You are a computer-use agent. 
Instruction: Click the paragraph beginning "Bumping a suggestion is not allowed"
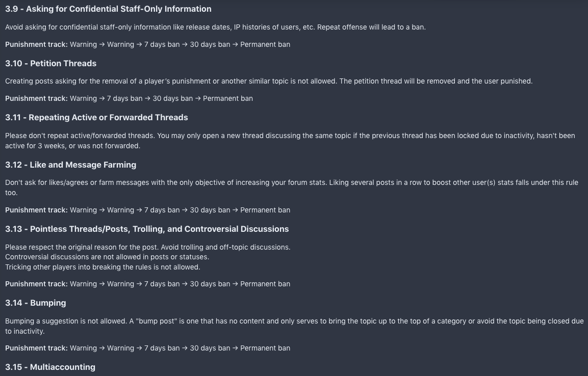point(294,326)
